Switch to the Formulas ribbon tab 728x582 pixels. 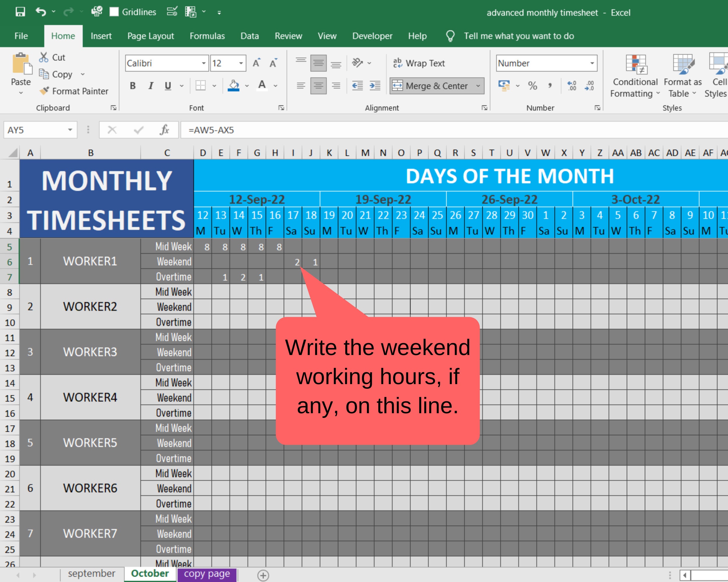207,36
